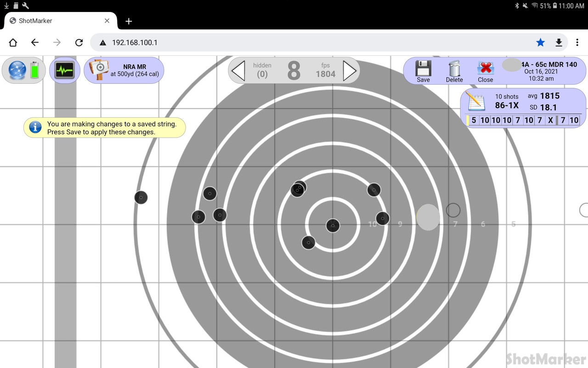Click the 4A - 65c MDR 140 string name
The image size is (588, 368).
pos(549,64)
